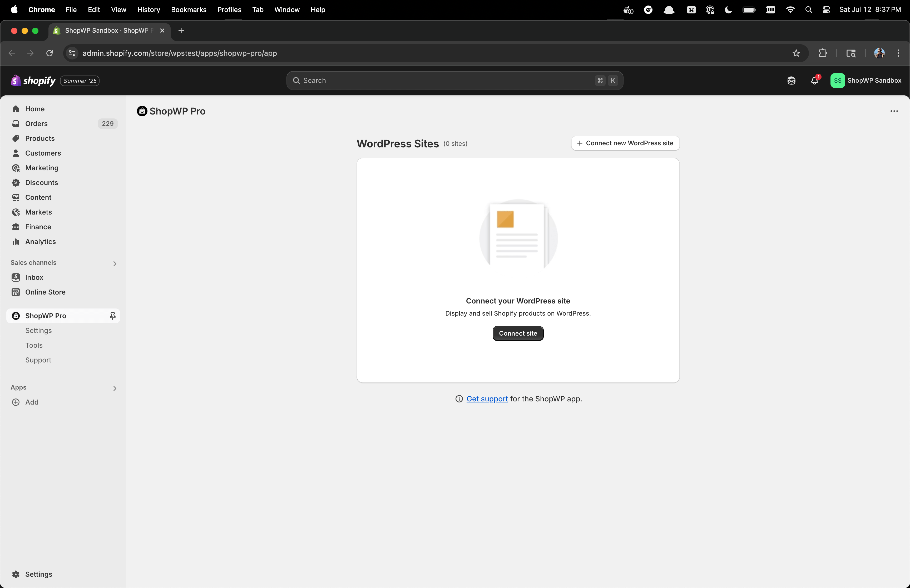Open a new browser tab
This screenshot has width=910, height=588.
pyautogui.click(x=181, y=31)
